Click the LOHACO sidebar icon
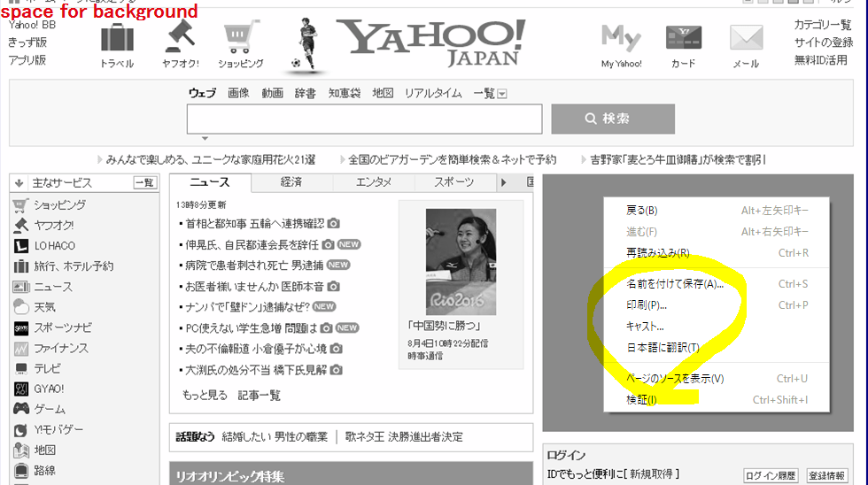 21,246
